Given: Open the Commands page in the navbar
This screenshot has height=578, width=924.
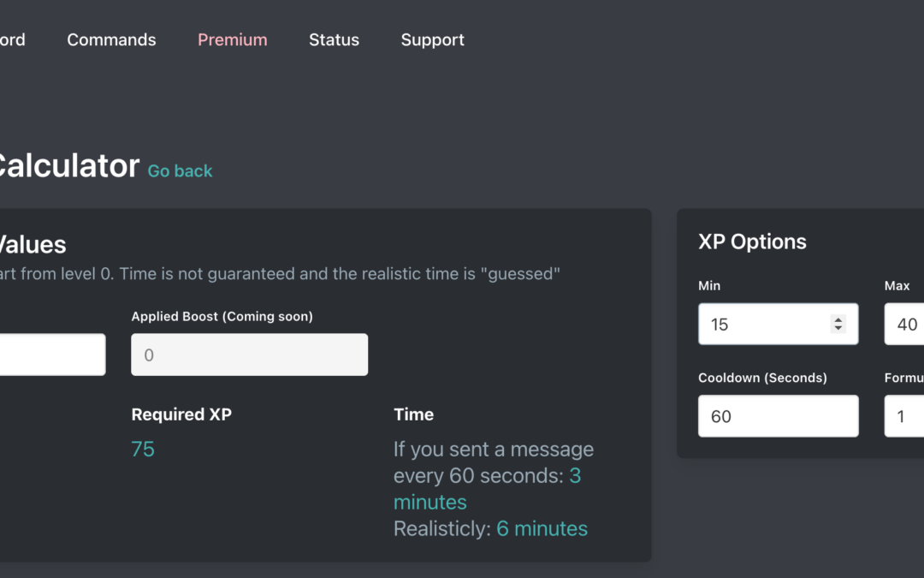Looking at the screenshot, I should pyautogui.click(x=111, y=40).
